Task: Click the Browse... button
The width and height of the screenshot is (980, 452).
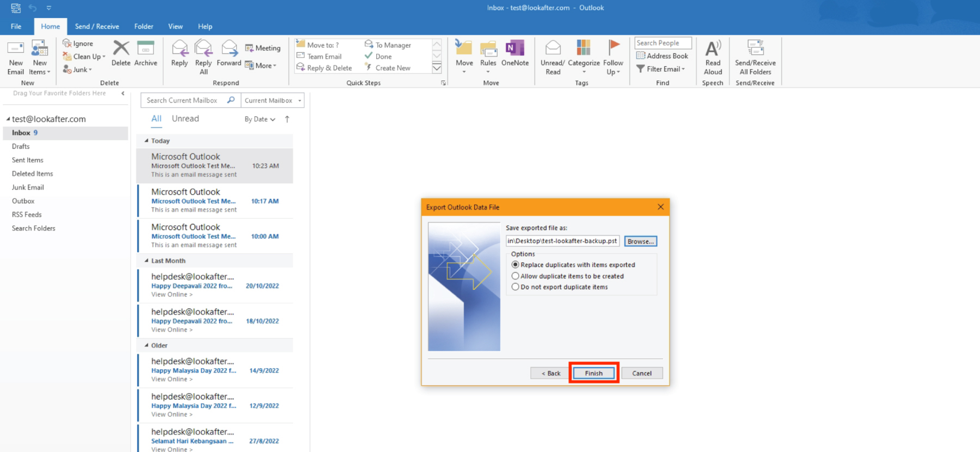Action: [640, 242]
